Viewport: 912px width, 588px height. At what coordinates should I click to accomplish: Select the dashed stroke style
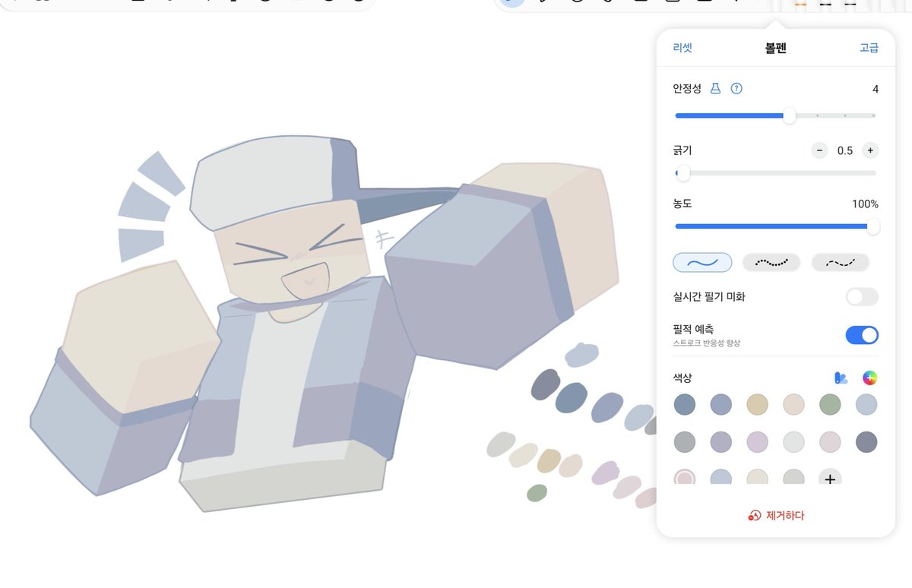841,262
